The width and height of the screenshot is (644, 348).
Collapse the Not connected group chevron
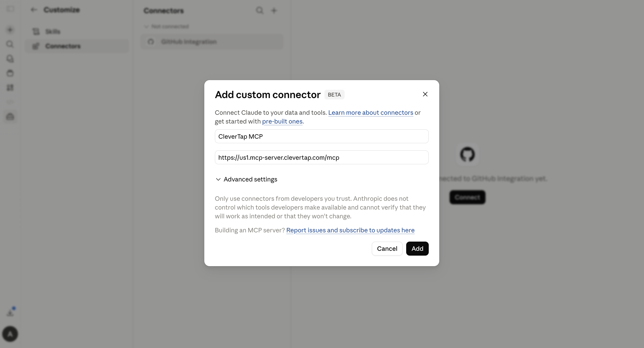[x=146, y=27]
